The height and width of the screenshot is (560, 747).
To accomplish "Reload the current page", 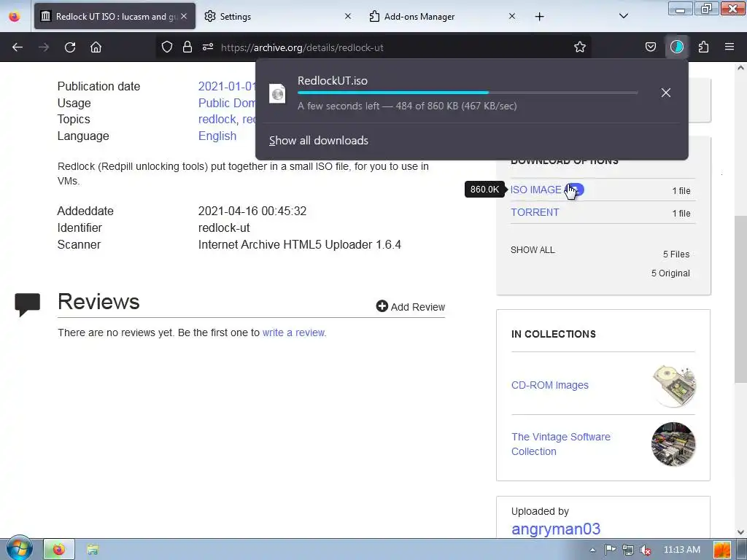I will click(x=70, y=47).
